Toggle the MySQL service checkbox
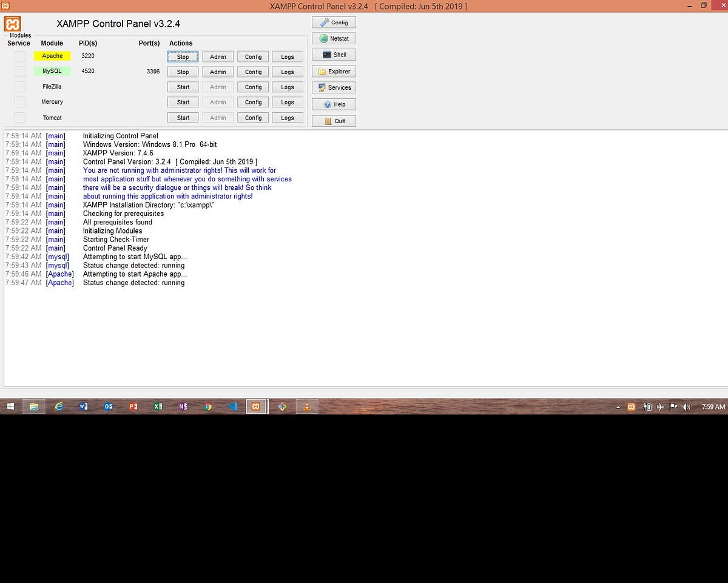Screen dimensions: 728x583 click(x=20, y=71)
